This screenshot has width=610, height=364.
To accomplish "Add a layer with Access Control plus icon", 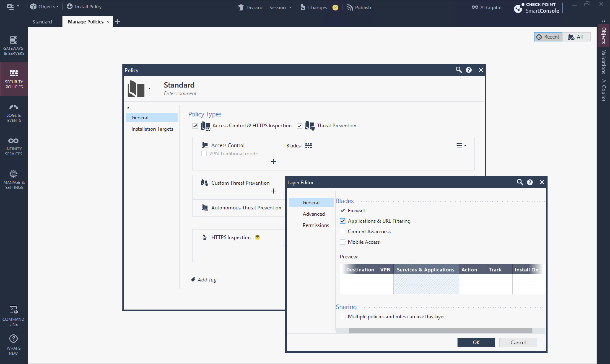I will (x=273, y=162).
